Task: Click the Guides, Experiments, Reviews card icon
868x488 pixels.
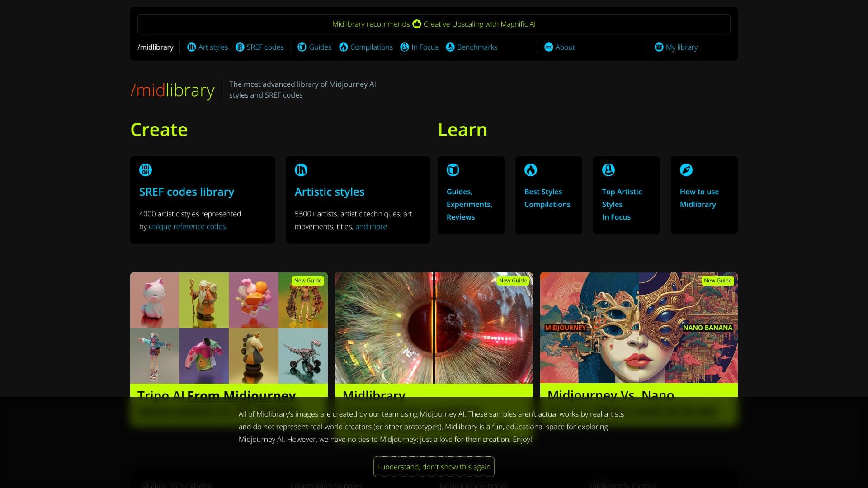Action: click(453, 170)
